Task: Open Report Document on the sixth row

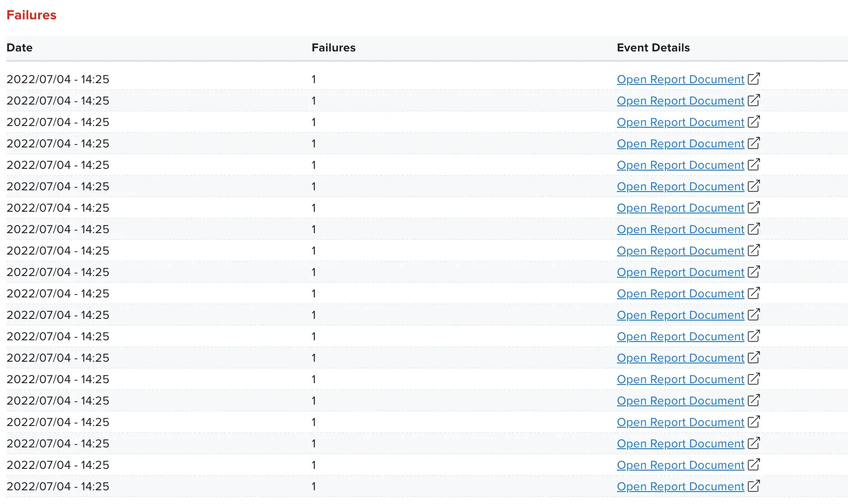Action: (680, 186)
